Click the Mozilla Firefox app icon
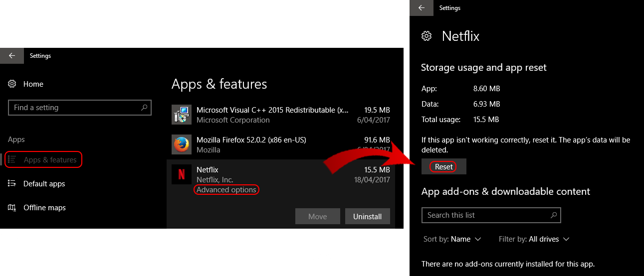Screen dimensions: 644x276 point(182,144)
